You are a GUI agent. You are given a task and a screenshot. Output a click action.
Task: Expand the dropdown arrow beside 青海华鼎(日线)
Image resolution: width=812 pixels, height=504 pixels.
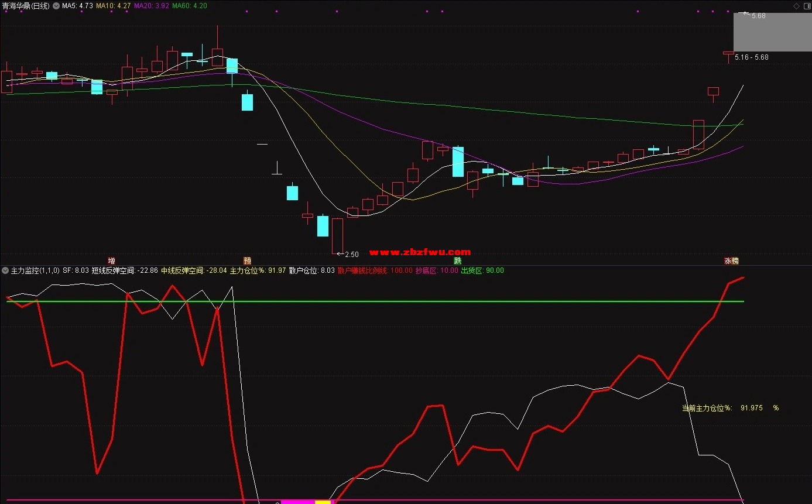point(56,6)
